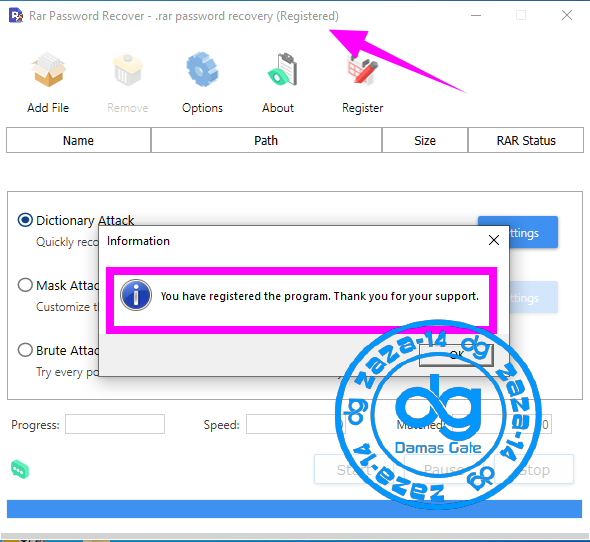590x542 pixels.
Task: Click the Register label
Action: (362, 108)
